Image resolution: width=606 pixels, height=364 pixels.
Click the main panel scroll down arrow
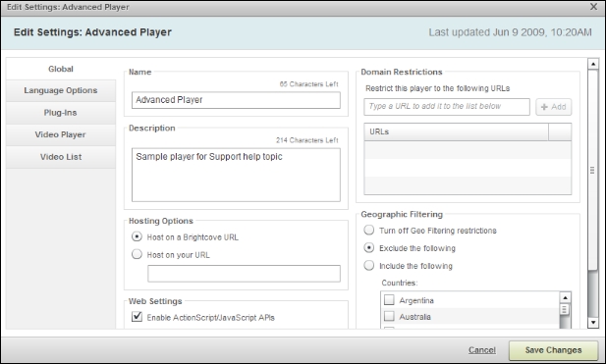coord(593,323)
